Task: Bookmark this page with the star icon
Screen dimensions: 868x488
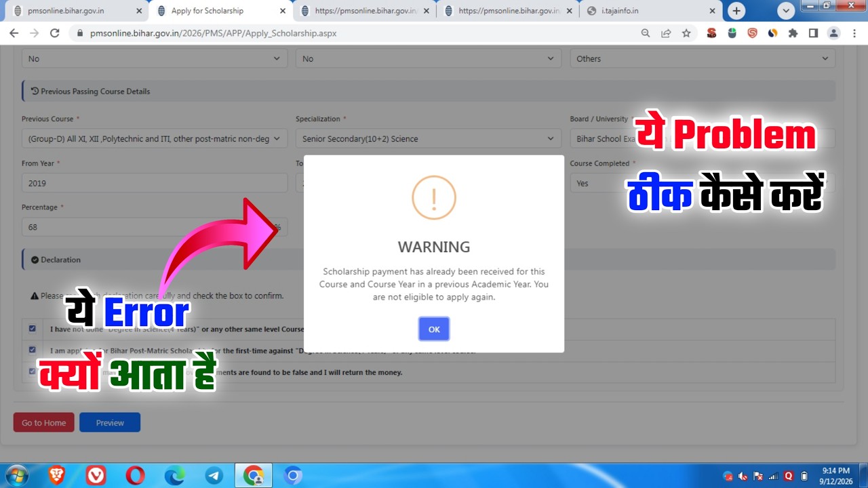Action: pos(686,33)
